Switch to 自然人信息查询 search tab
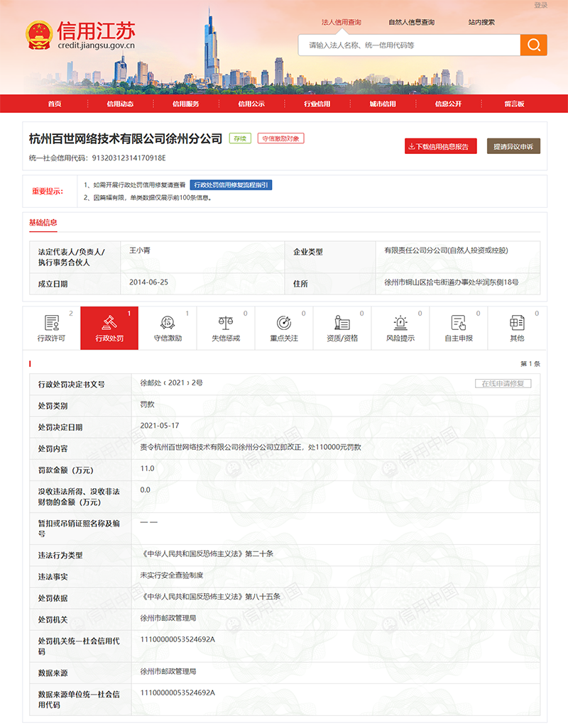 point(412,22)
